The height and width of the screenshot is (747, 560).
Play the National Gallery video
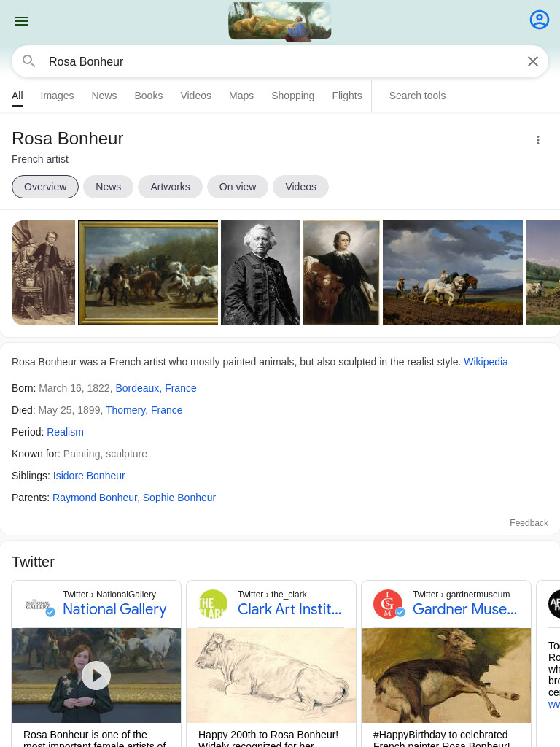click(x=96, y=675)
